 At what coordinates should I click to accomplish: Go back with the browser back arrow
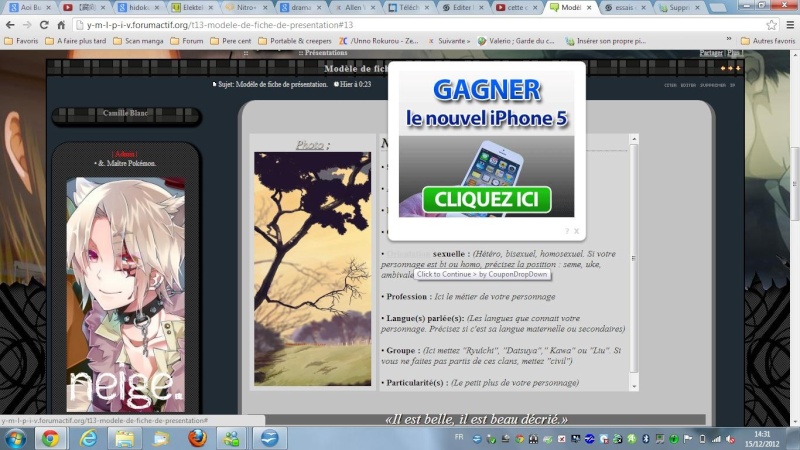[10, 25]
